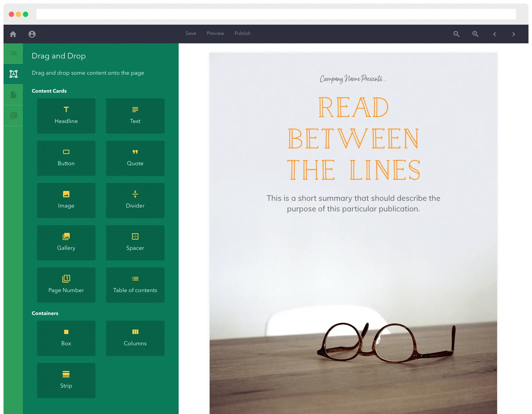Viewport: 532px width, 414px height.
Task: Go to previous page arrow
Action: [x=495, y=34]
